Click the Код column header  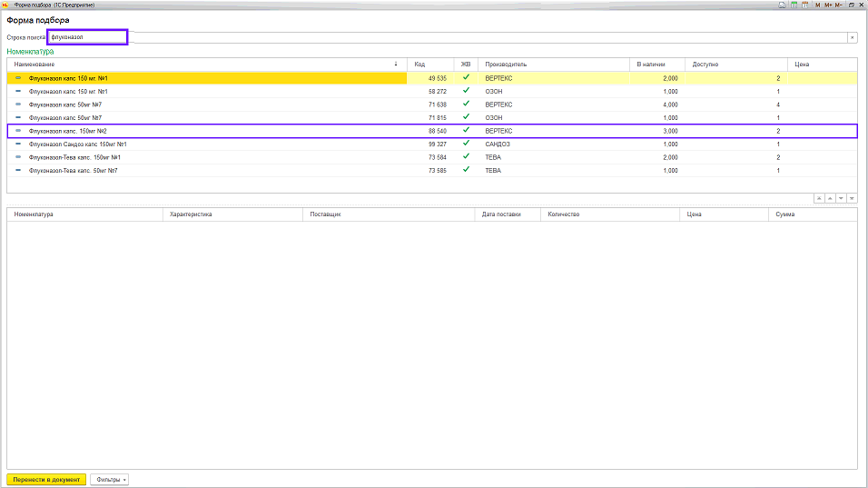tap(430, 65)
